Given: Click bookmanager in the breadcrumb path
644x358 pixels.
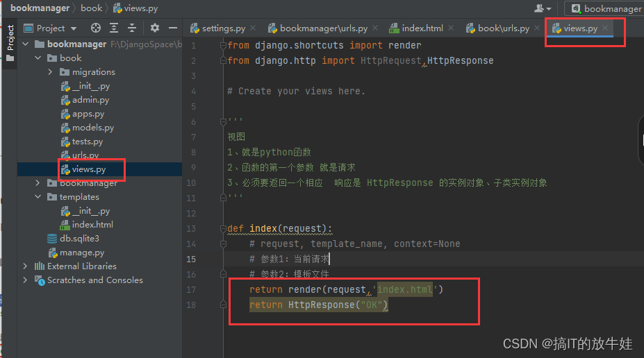Looking at the screenshot, I should coord(40,8).
